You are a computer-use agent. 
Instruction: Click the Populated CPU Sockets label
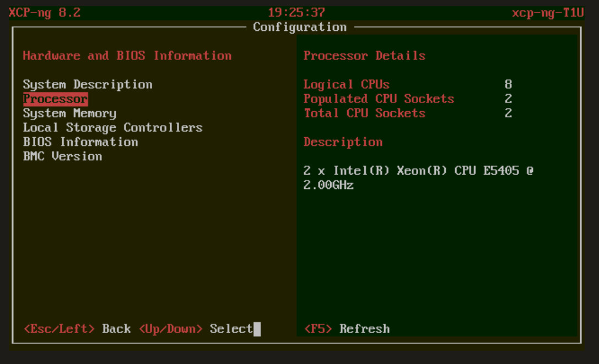tap(379, 99)
